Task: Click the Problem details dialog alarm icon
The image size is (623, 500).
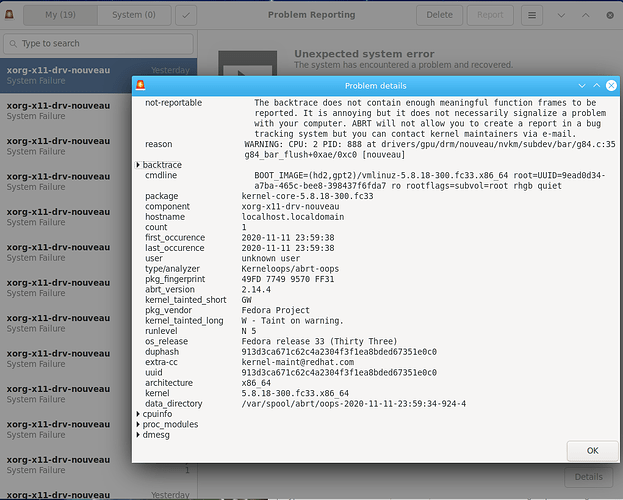Action: pyautogui.click(x=140, y=85)
